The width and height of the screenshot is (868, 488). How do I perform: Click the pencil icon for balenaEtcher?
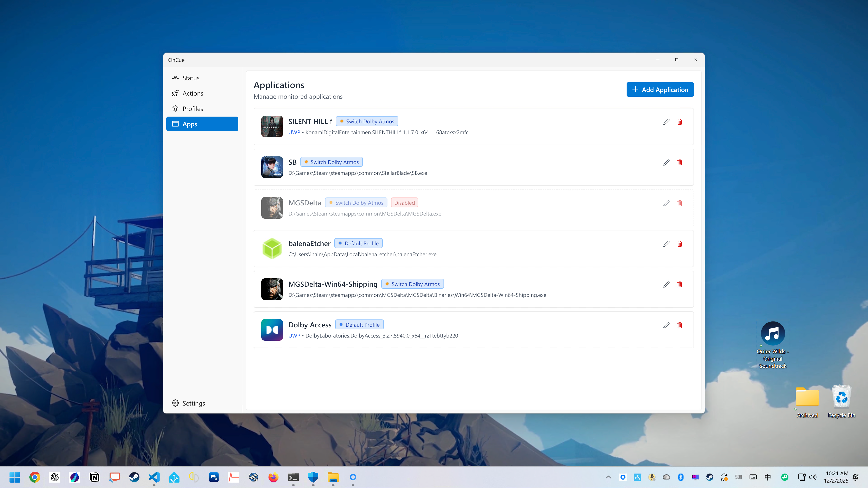pyautogui.click(x=666, y=244)
